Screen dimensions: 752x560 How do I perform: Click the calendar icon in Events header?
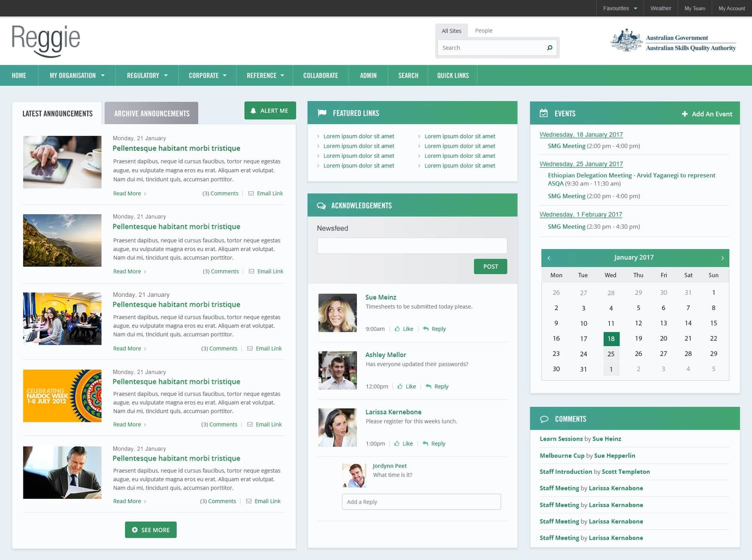pyautogui.click(x=545, y=113)
